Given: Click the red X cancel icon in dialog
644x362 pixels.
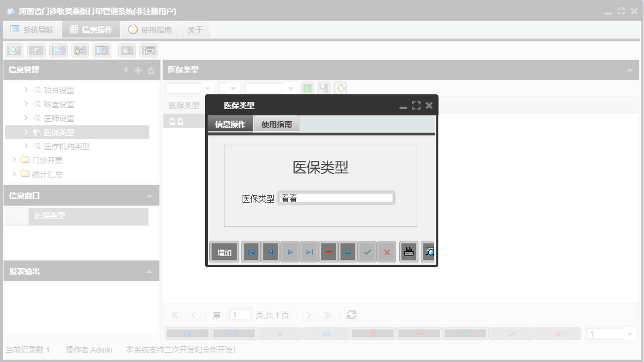Looking at the screenshot, I should [387, 252].
